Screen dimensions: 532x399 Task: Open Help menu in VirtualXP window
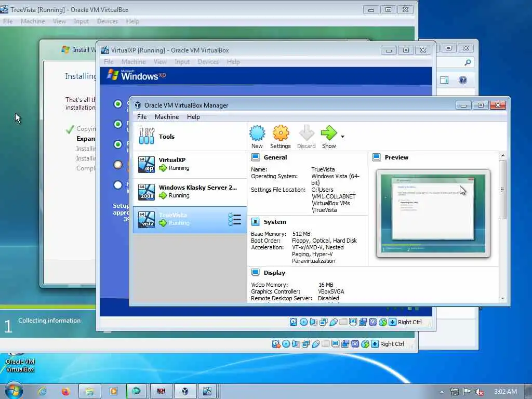[x=233, y=62]
